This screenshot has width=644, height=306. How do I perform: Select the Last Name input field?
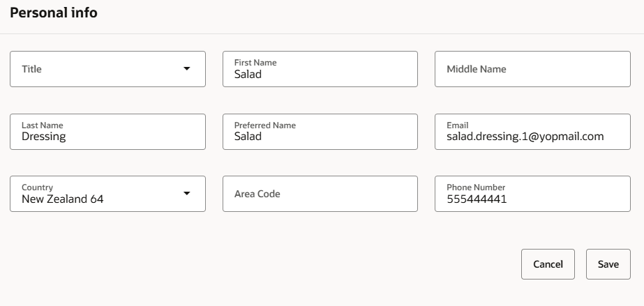click(x=107, y=132)
